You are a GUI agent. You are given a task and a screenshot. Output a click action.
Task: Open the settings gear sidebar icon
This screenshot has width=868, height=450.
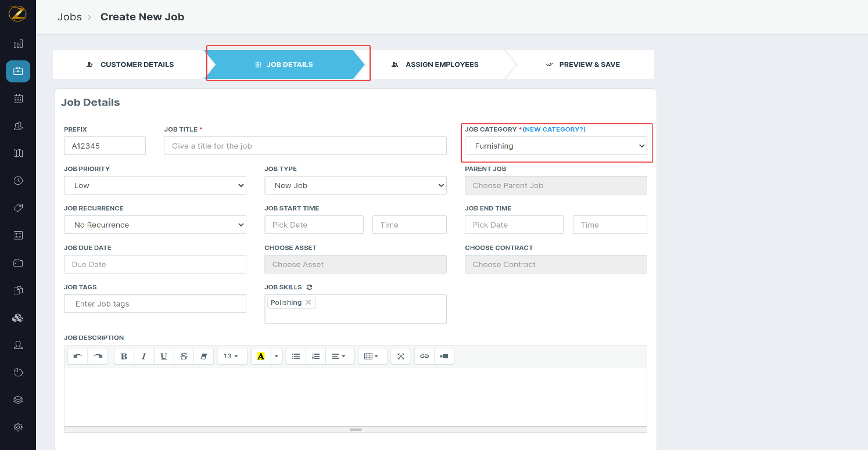pos(18,427)
